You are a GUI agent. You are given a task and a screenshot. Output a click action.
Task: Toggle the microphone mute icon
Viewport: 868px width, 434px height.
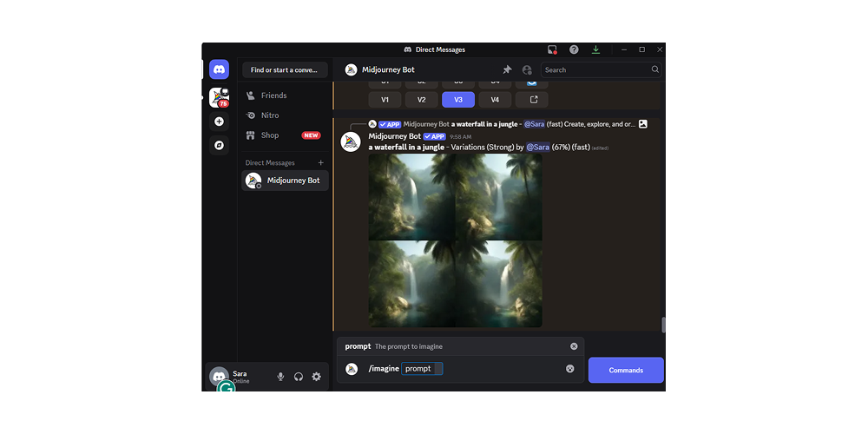280,377
